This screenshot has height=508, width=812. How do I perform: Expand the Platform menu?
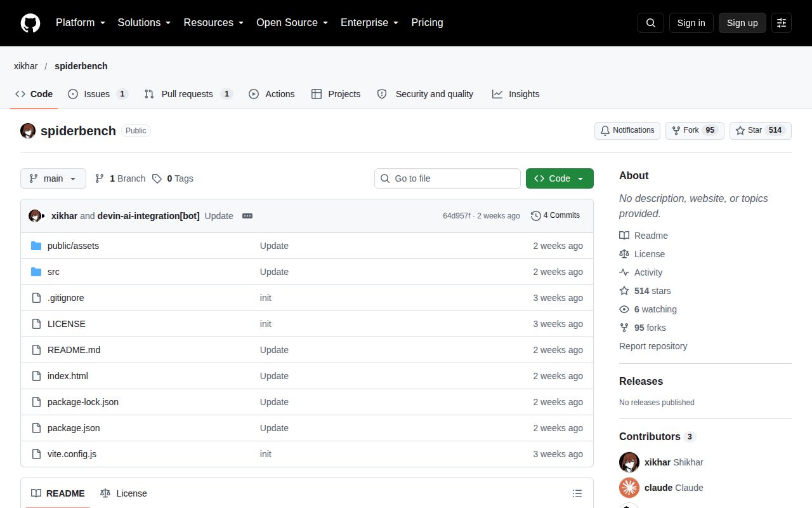click(x=81, y=22)
